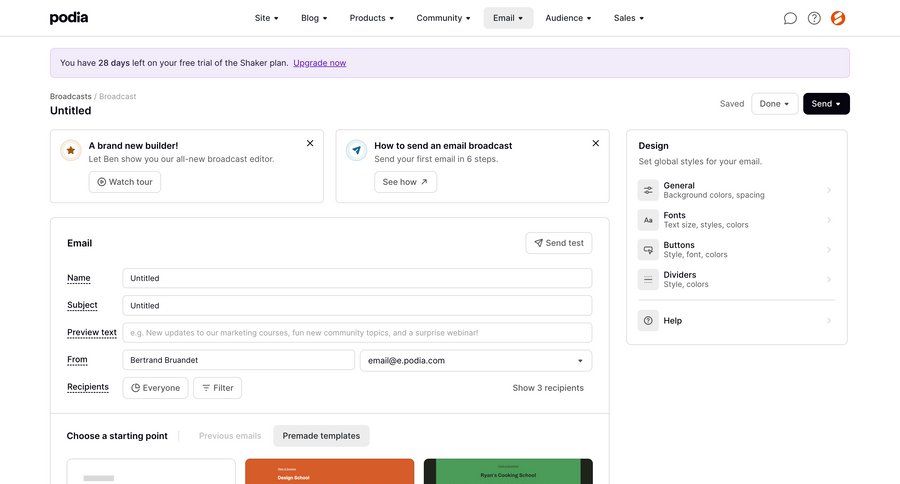
Task: Select the blank template thumbnail
Action: coord(151,471)
